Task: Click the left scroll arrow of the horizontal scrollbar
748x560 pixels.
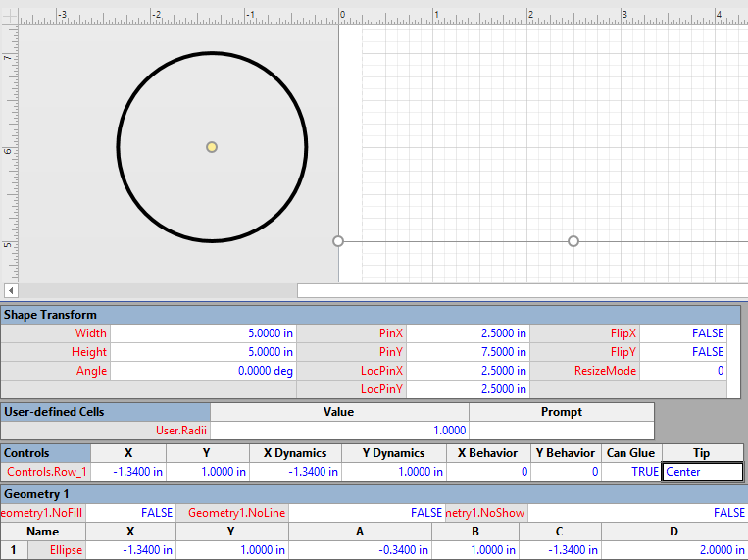Action: tap(11, 290)
